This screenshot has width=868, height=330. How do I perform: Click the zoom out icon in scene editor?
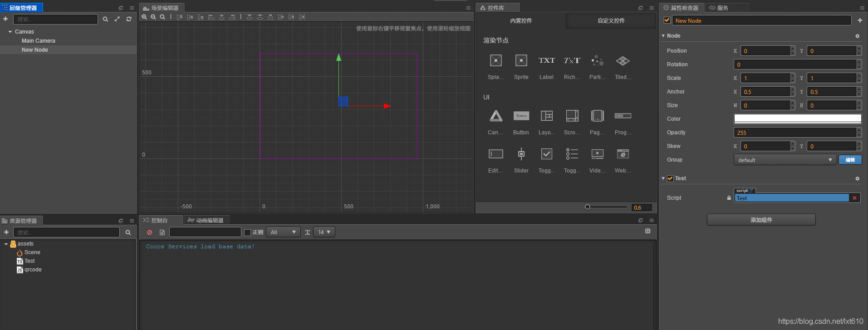pos(153,17)
